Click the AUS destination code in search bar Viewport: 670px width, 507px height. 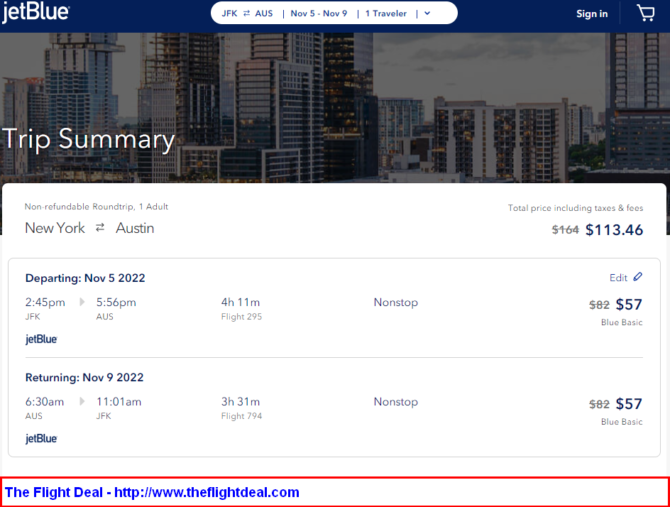point(264,13)
